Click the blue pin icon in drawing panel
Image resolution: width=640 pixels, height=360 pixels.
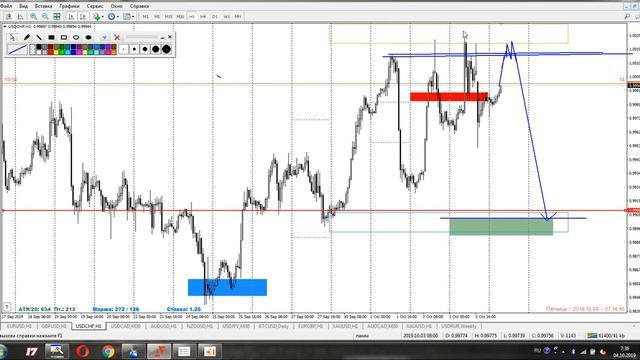click(104, 37)
